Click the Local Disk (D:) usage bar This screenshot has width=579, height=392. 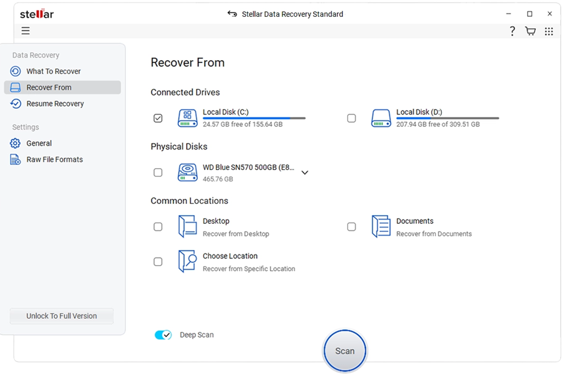coord(448,118)
